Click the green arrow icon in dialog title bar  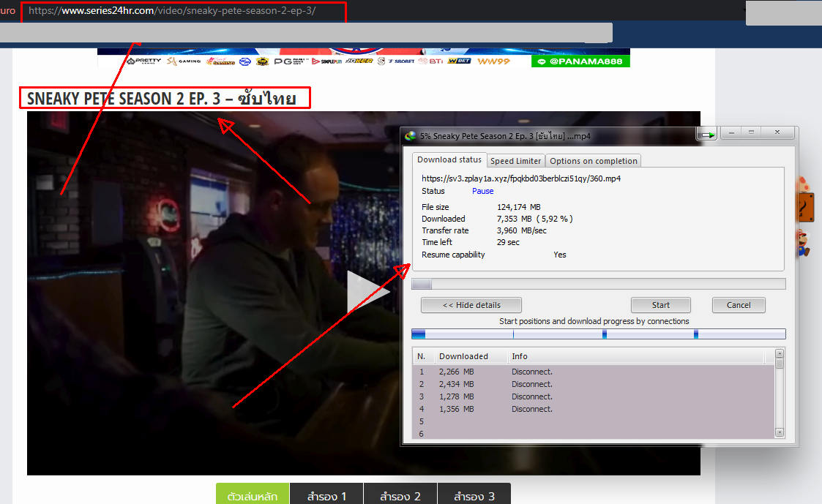pyautogui.click(x=706, y=135)
